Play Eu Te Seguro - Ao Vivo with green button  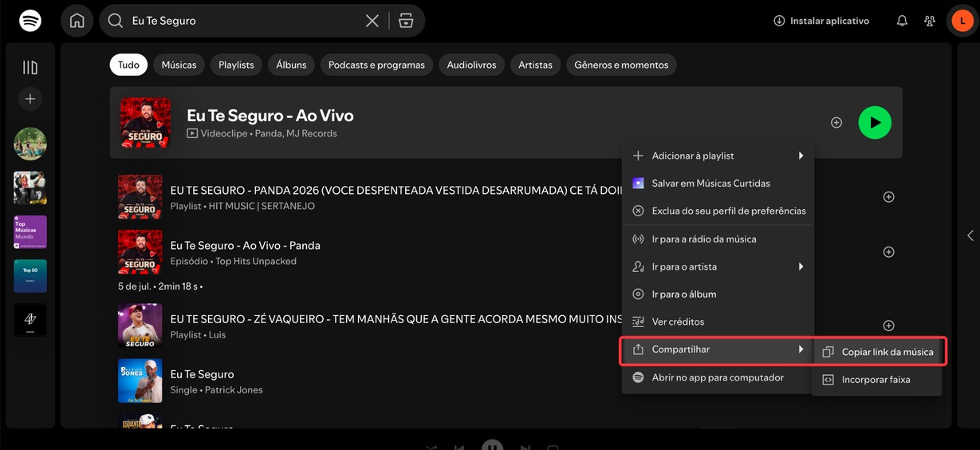pyautogui.click(x=875, y=123)
